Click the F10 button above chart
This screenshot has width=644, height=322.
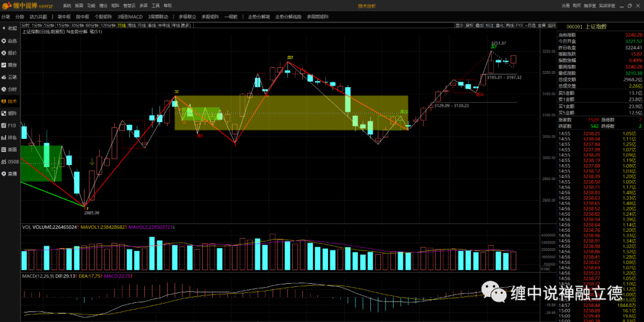click(519, 26)
